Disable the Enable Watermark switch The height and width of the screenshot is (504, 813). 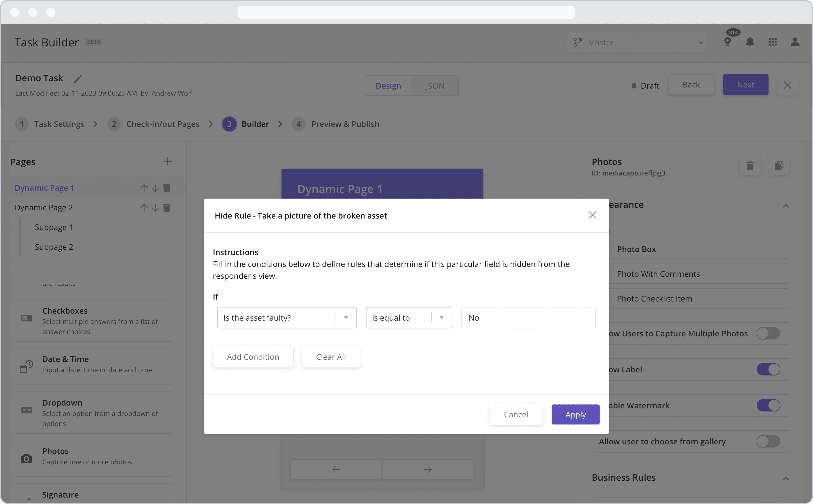(x=768, y=405)
